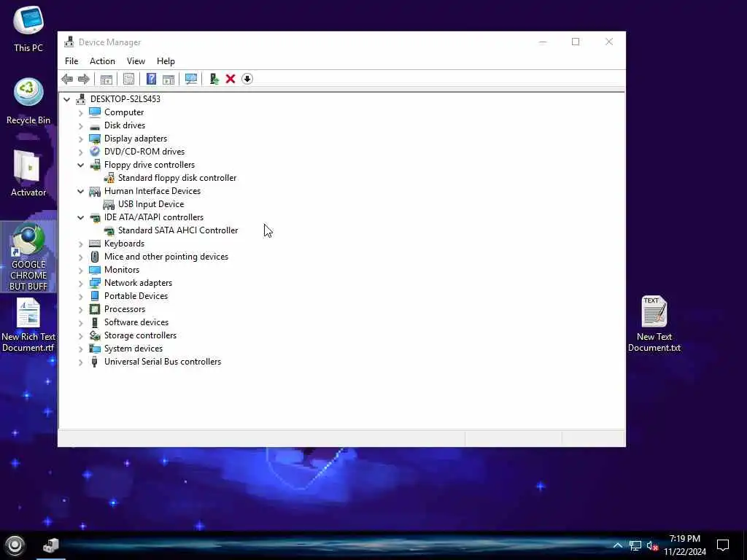Collapse the DESKTOP-S2LS453 root node
747x560 pixels.
pyautogui.click(x=66, y=99)
